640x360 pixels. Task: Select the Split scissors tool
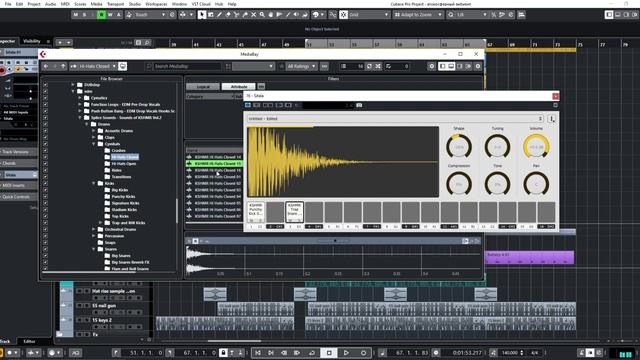[236, 15]
